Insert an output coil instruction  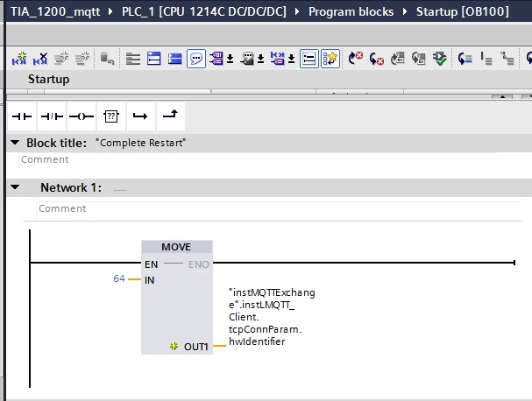pyautogui.click(x=82, y=116)
